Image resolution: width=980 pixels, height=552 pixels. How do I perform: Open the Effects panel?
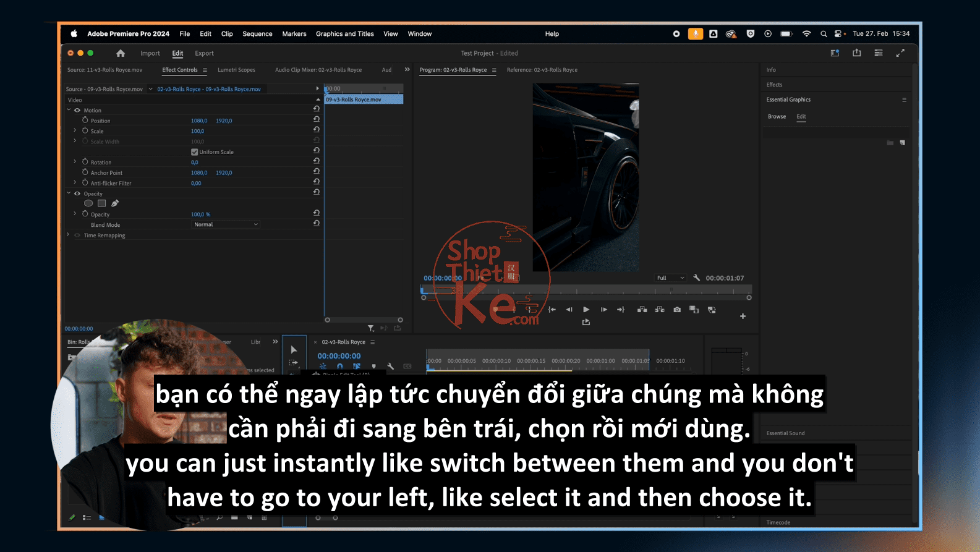[775, 85]
